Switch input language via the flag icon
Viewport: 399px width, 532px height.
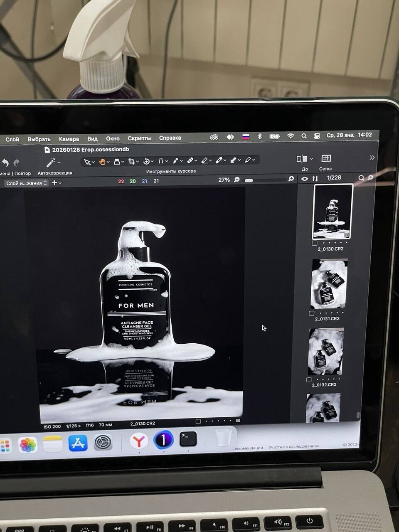pos(246,137)
